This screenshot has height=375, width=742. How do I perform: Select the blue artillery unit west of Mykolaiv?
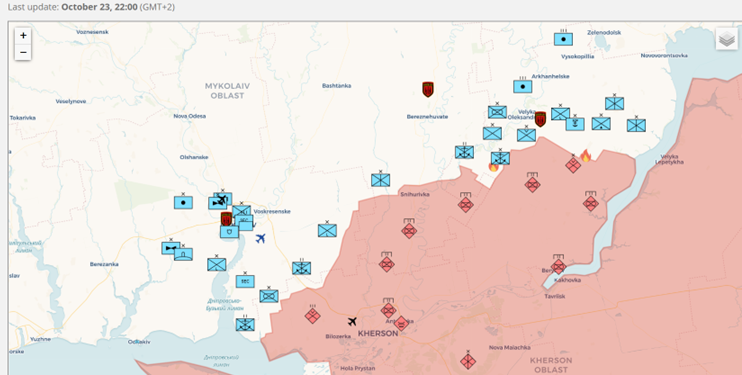183,202
